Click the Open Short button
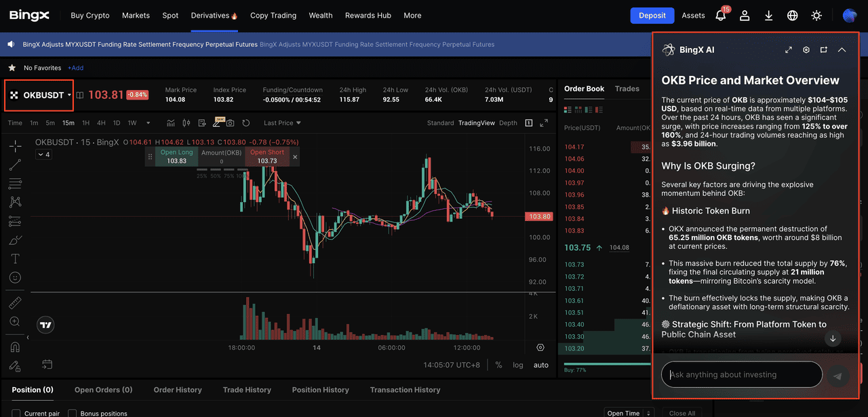This screenshot has width=868, height=417. point(267,157)
